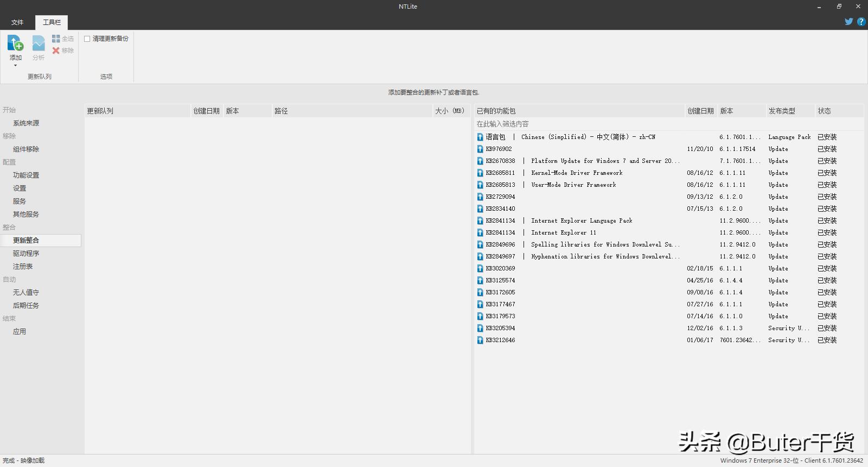The image size is (868, 467).
Task: Select 服务 in the sidebar
Action: (20, 201)
